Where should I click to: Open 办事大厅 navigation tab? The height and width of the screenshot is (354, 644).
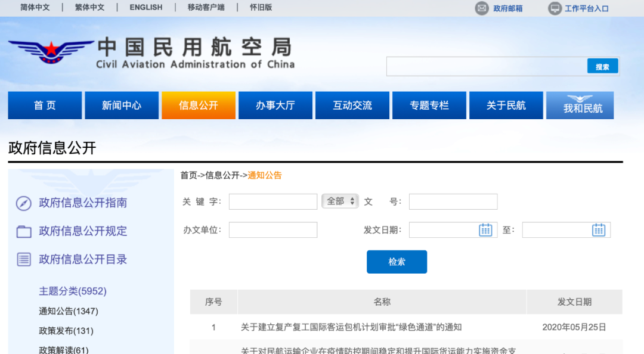(275, 105)
